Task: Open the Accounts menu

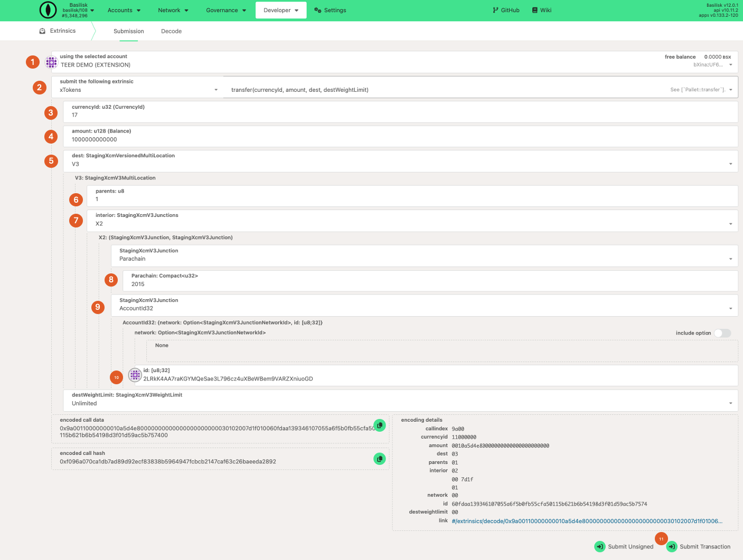Action: (124, 10)
